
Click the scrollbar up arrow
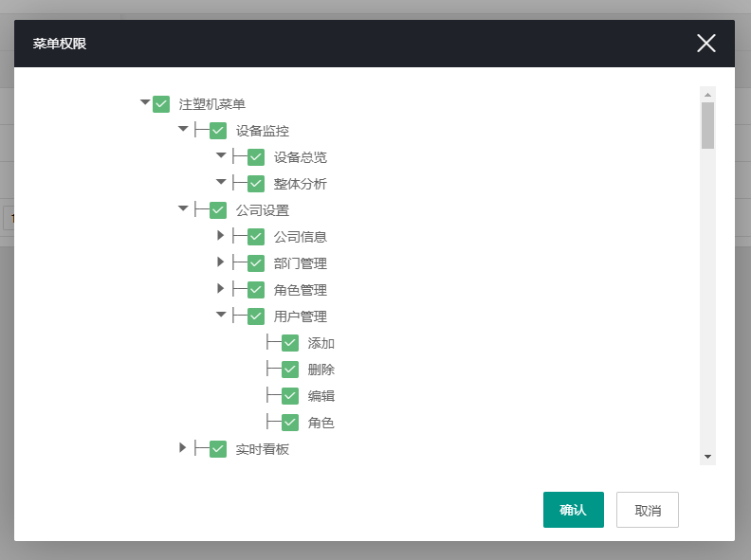pyautogui.click(x=707, y=95)
